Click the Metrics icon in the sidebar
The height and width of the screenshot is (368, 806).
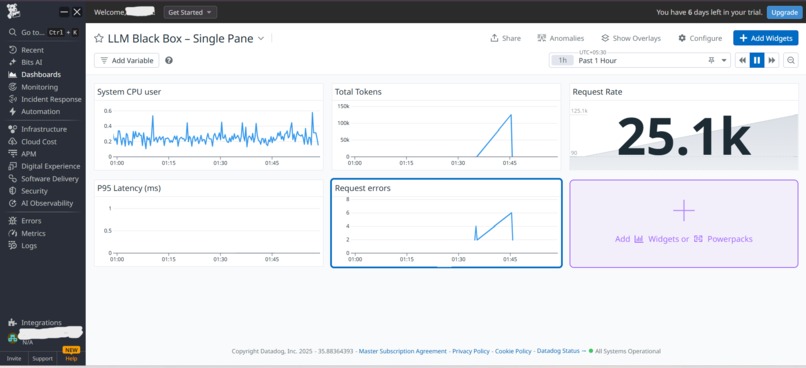(x=12, y=233)
